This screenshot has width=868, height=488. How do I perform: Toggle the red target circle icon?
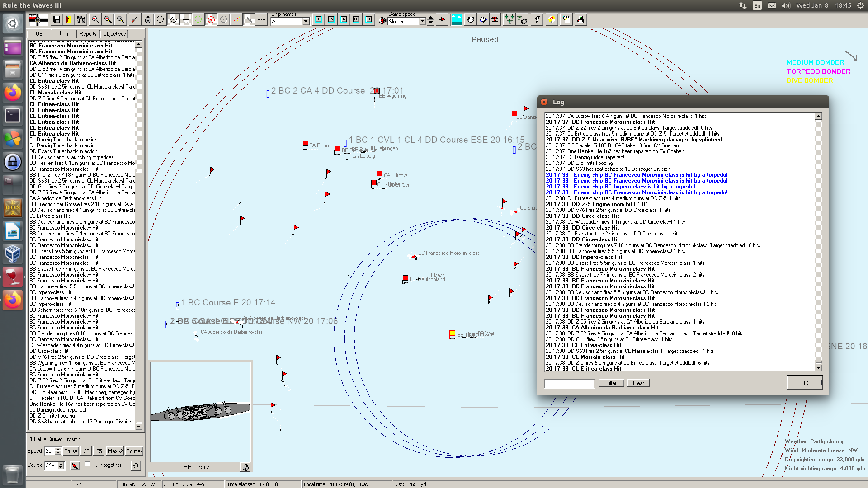click(211, 19)
